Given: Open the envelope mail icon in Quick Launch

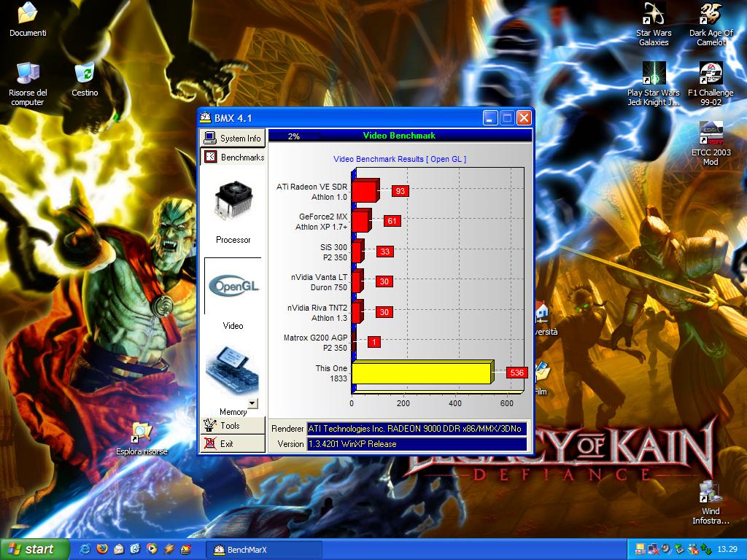Looking at the screenshot, I should coord(119,549).
